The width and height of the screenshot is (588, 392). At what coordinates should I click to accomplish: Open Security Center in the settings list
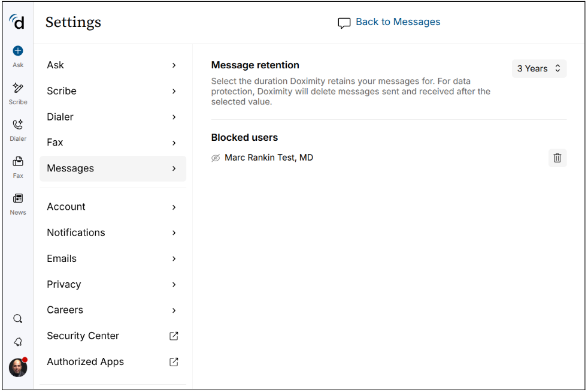113,336
